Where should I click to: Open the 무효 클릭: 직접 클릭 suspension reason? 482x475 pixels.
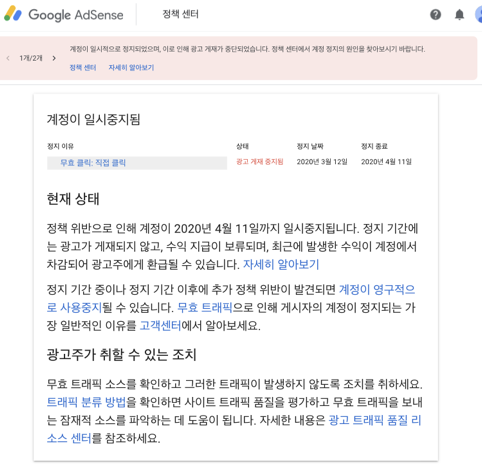(x=137, y=163)
